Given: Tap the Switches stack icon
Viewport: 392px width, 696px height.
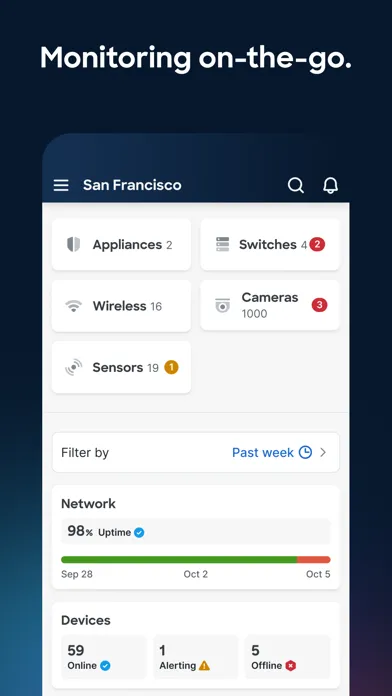Looking at the screenshot, I should [x=222, y=244].
